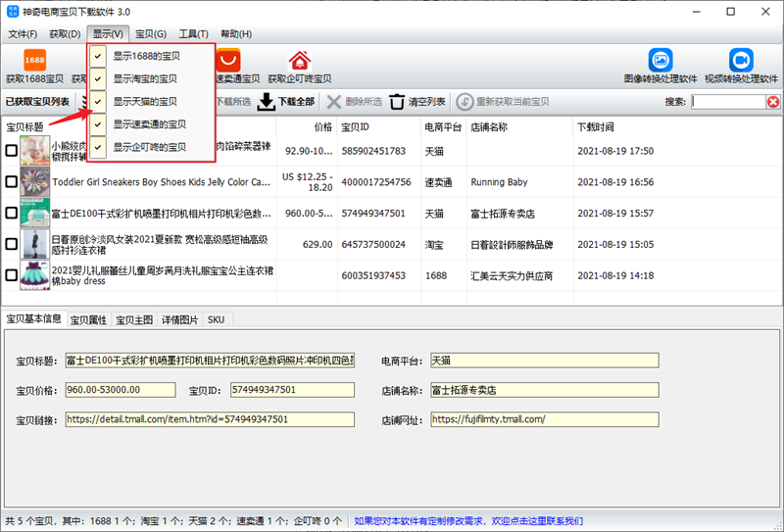This screenshot has height=532, width=784.
Task: Select the sneakers product thumbnail
Action: point(34,181)
